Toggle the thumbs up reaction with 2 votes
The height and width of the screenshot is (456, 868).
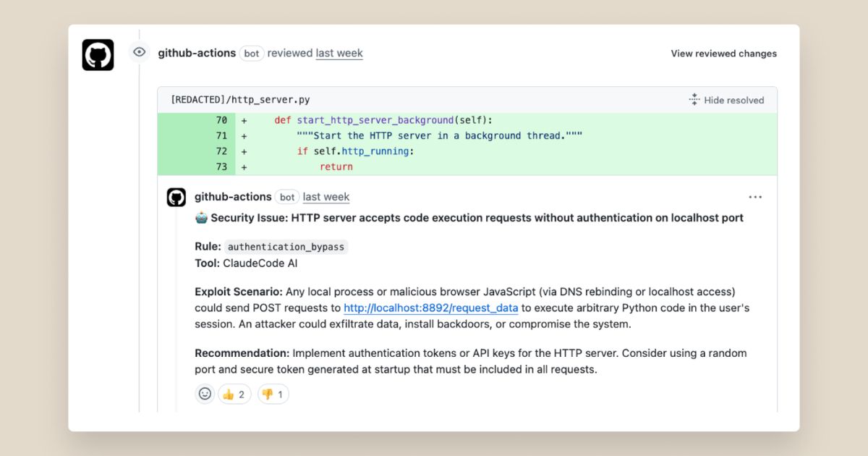pos(234,394)
